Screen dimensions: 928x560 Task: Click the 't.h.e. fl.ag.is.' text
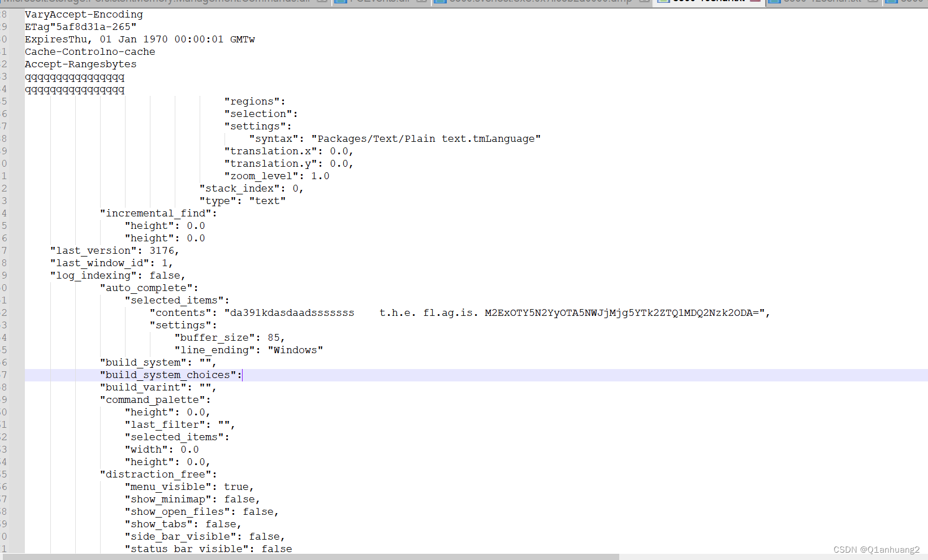[x=429, y=313]
